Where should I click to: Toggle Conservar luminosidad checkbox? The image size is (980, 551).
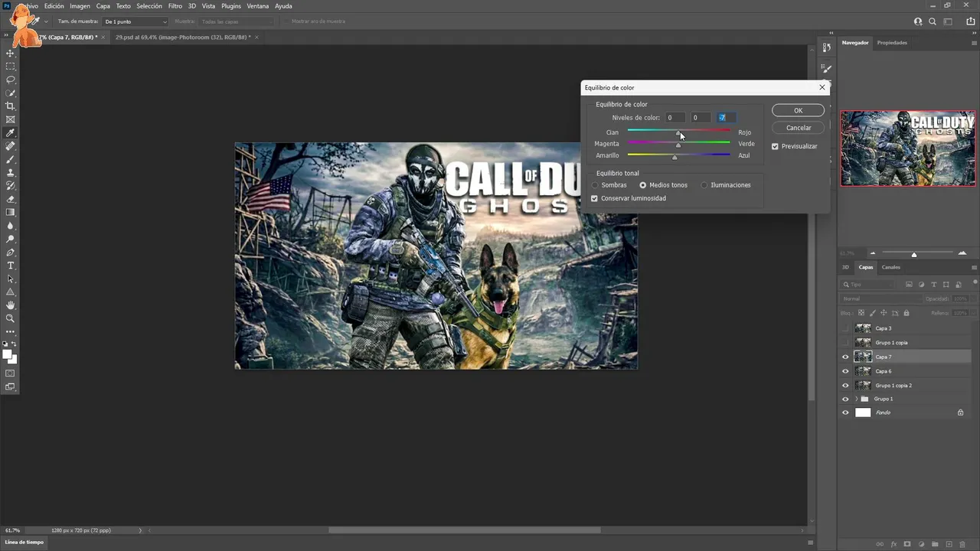pyautogui.click(x=594, y=198)
